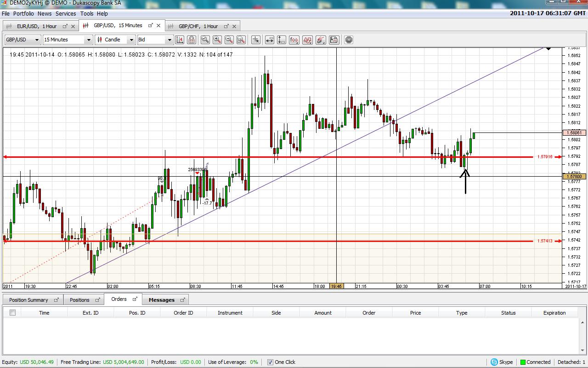Zoom out on the chart
The image size is (588, 368).
229,40
